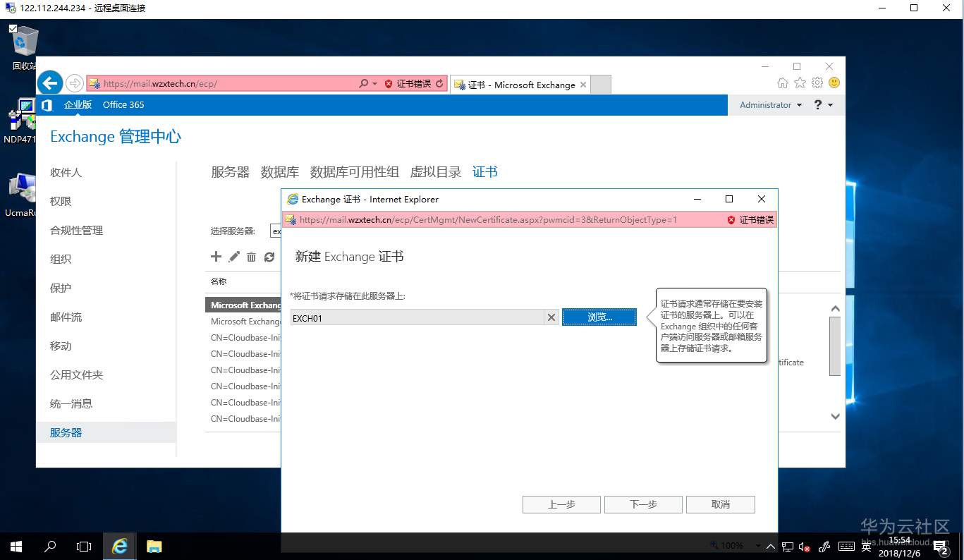Open File Explorer from the taskbar
964x560 pixels.
[153, 546]
